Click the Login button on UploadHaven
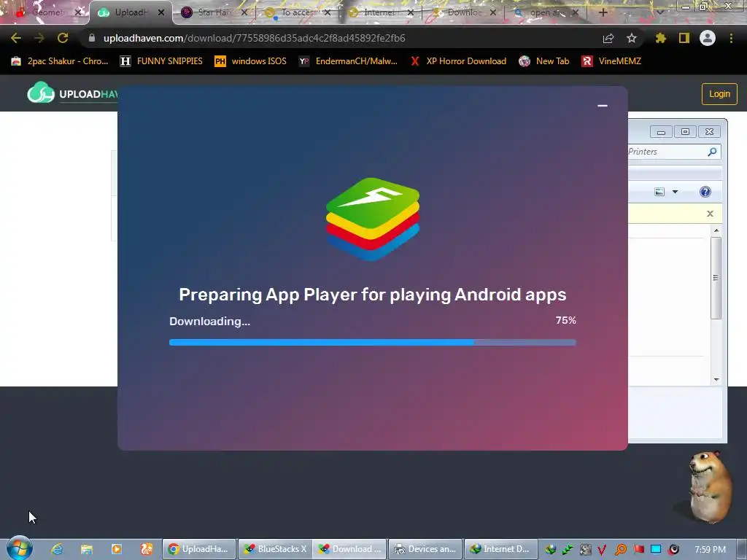Screen dimensions: 747x560 click(x=719, y=94)
